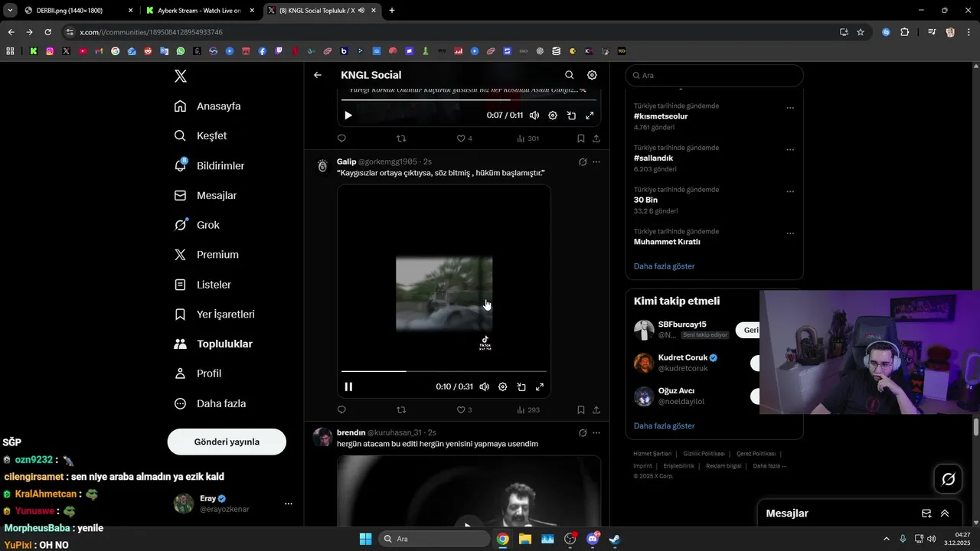Open floating Grok button
This screenshot has width=980, height=551.
click(x=948, y=479)
